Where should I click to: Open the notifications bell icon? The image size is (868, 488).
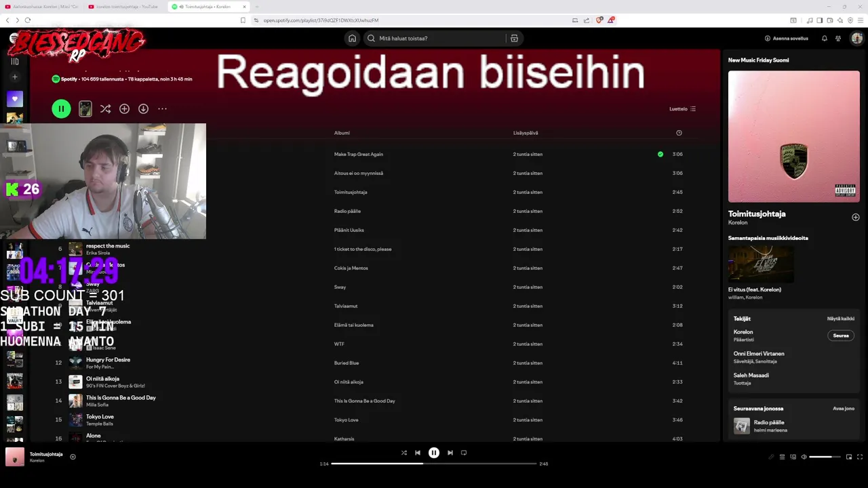click(825, 39)
